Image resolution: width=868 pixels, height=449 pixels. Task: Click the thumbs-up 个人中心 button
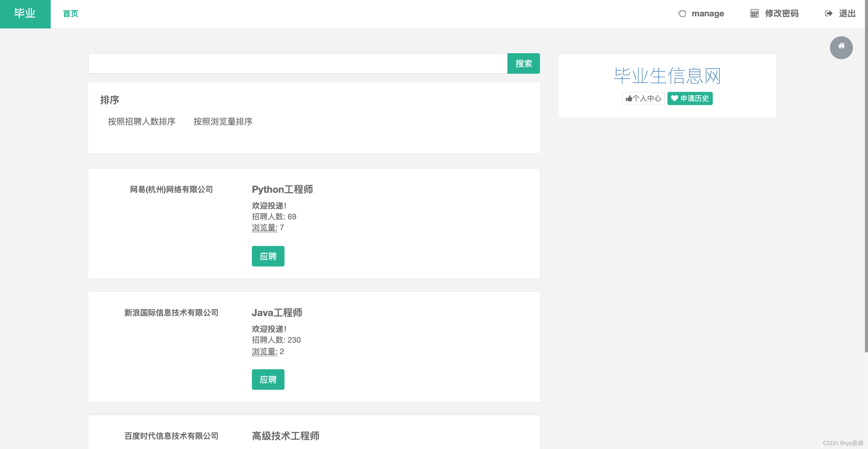pyautogui.click(x=643, y=99)
